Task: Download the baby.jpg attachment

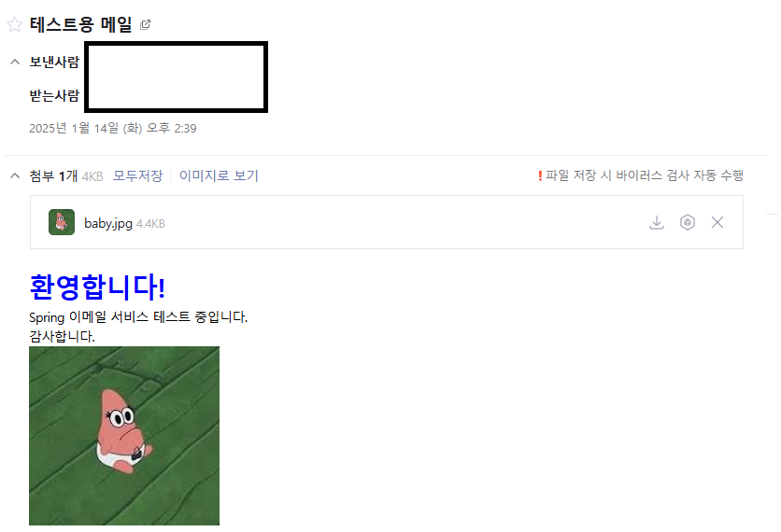Action: coord(657,222)
